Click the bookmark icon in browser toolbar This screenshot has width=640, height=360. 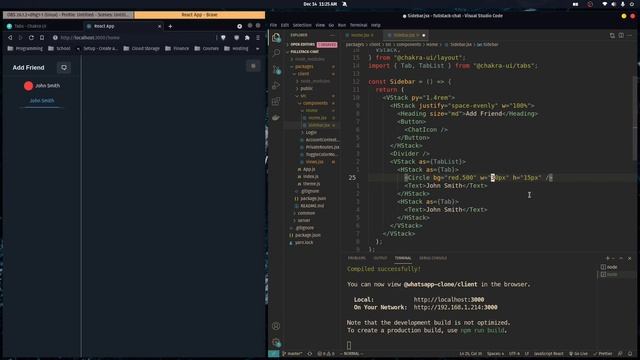click(42, 38)
